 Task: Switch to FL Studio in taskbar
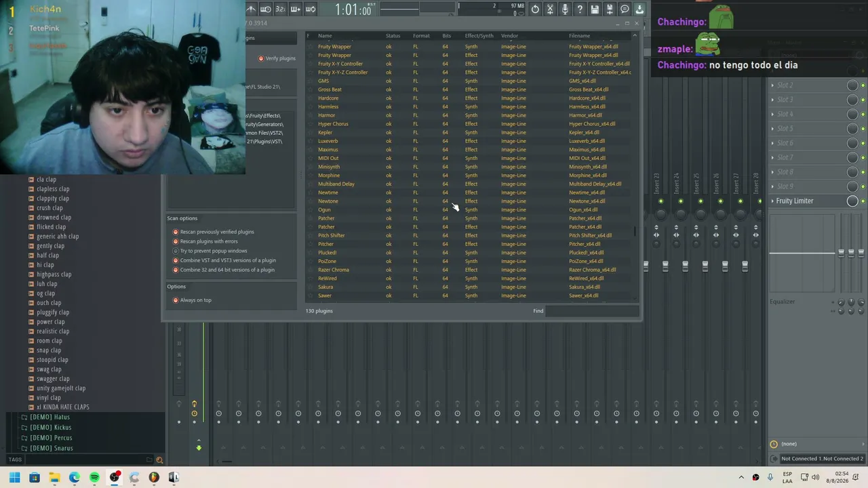tap(154, 477)
